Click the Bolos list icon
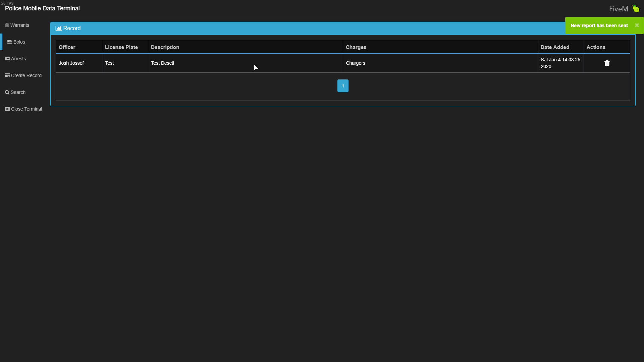 tap(10, 42)
